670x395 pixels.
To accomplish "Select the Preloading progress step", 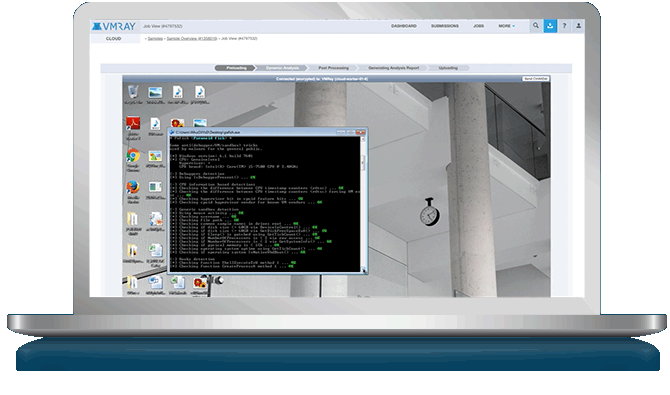I will 235,68.
